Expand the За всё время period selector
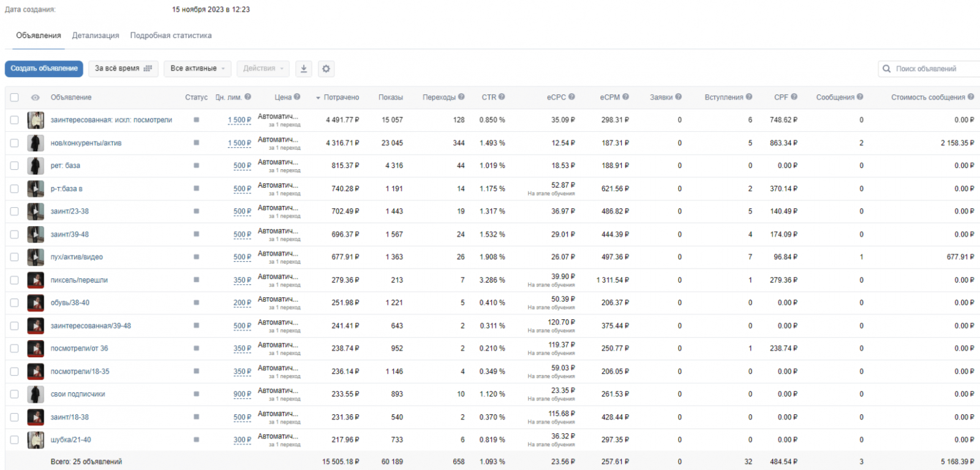Viewport: 980px width, 470px height. (x=123, y=69)
